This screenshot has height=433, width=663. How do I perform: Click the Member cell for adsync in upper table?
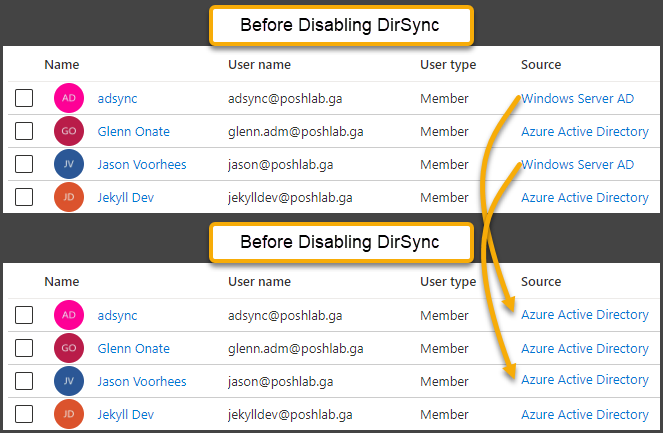(444, 99)
